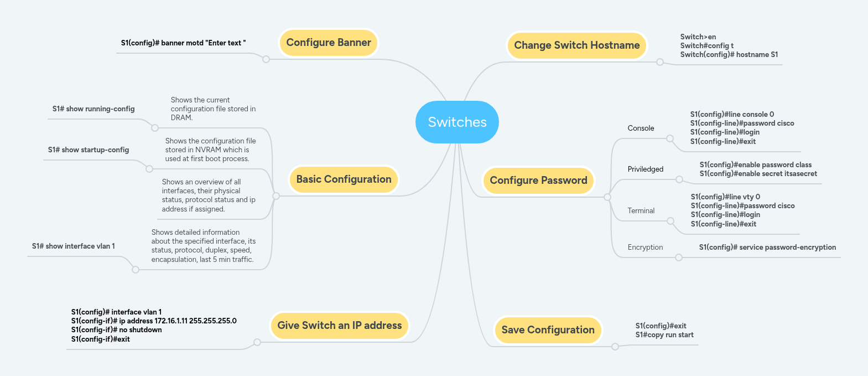Screen dimensions: 868x376
Task: Click the S1# show interface vlan 1 node
Action: tap(74, 246)
